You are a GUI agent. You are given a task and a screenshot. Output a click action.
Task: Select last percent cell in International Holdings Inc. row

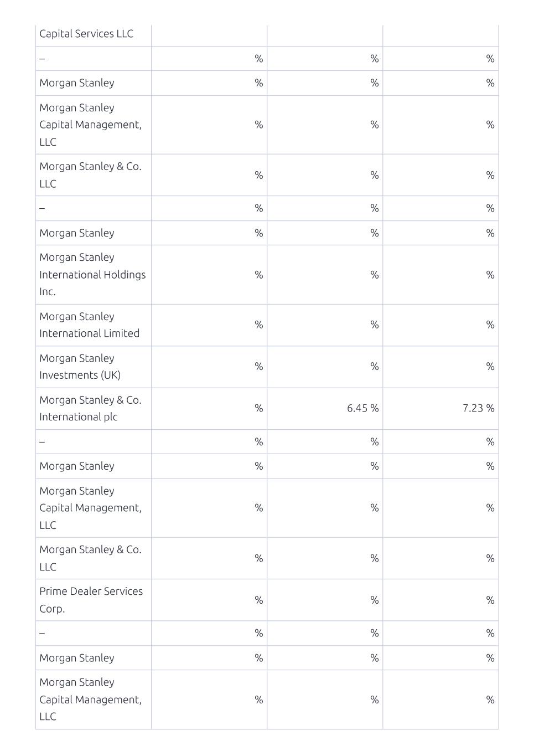click(x=440, y=275)
